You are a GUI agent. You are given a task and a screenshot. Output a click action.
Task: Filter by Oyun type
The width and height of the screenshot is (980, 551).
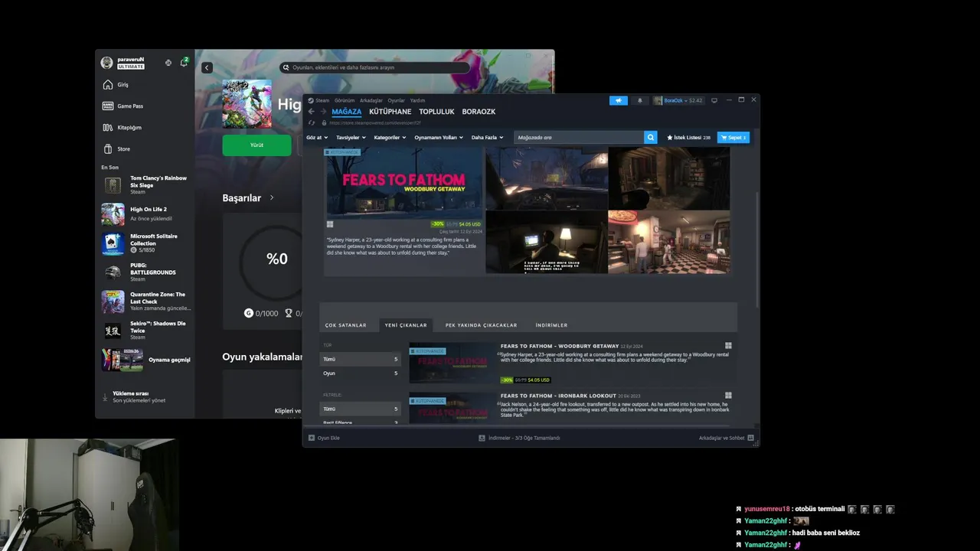coord(360,373)
